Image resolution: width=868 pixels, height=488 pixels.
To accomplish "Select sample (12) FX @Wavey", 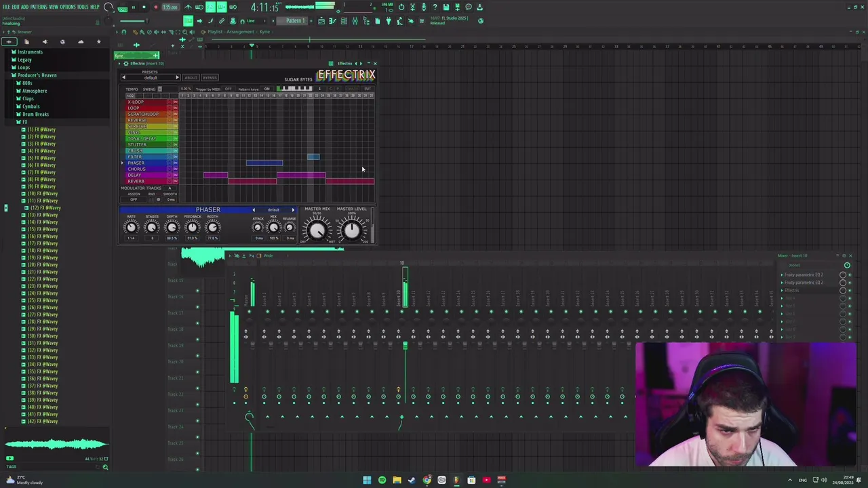I will tap(45, 208).
